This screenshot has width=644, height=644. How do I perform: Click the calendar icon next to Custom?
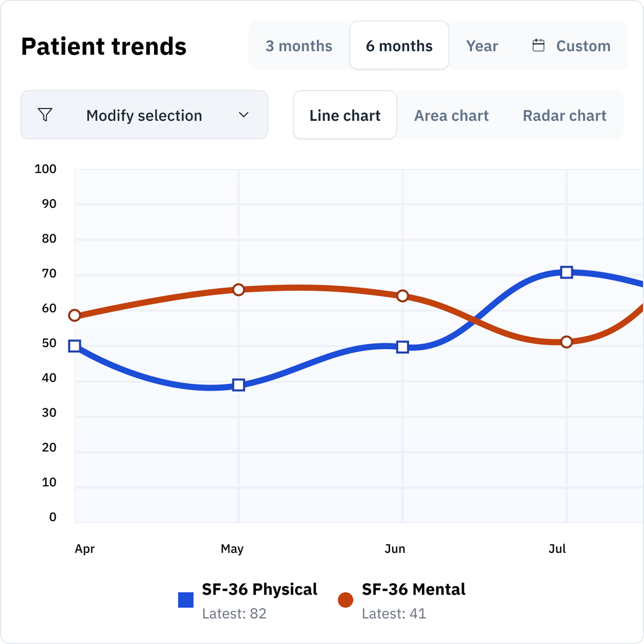click(x=538, y=45)
